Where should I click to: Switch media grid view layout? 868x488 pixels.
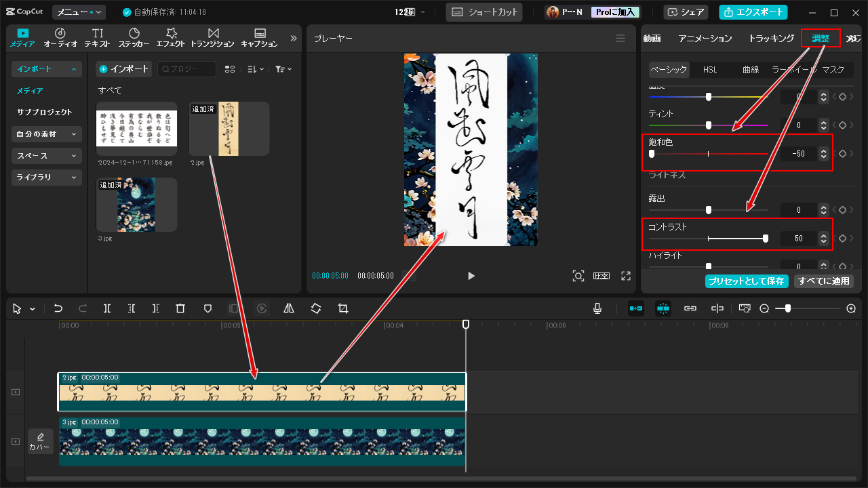[x=230, y=69]
